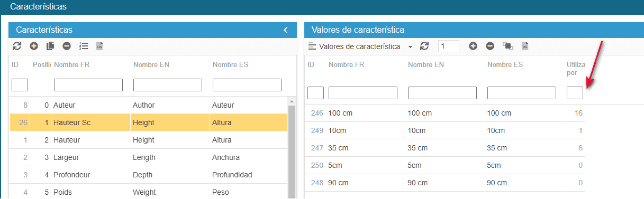
Task: Refresh the Valores de característica grid
Action: click(424, 46)
